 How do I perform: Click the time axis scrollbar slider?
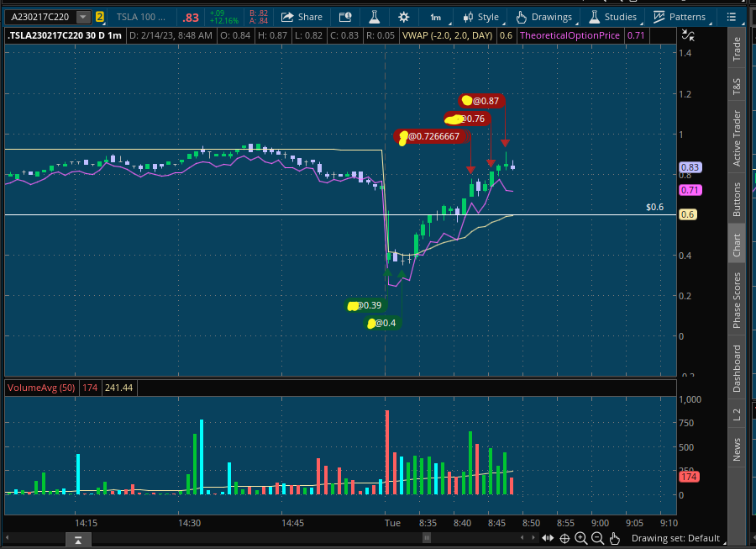click(427, 537)
